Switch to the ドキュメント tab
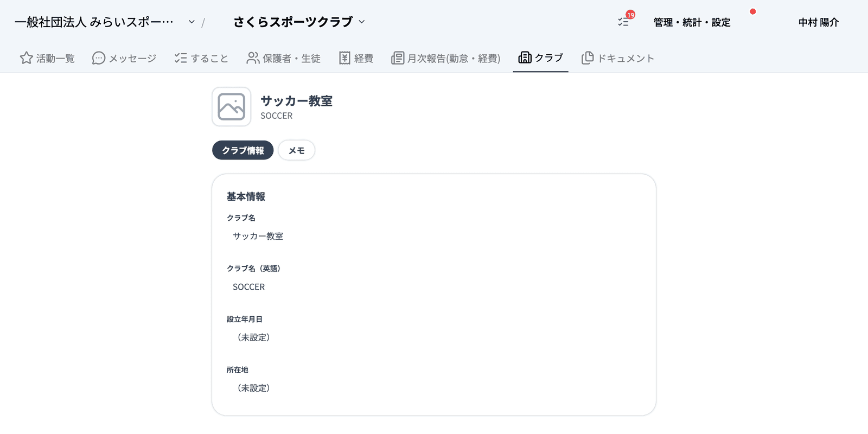Image resolution: width=868 pixels, height=434 pixels. pos(618,58)
